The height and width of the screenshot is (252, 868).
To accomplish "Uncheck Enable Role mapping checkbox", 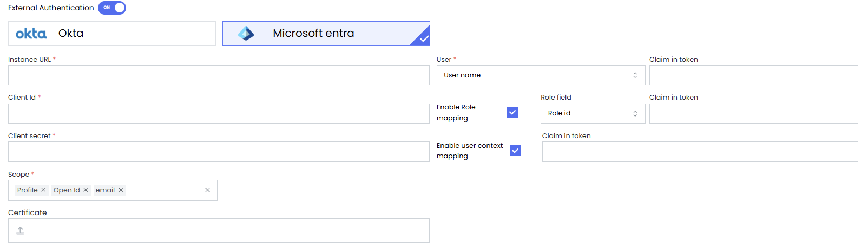I will 512,113.
